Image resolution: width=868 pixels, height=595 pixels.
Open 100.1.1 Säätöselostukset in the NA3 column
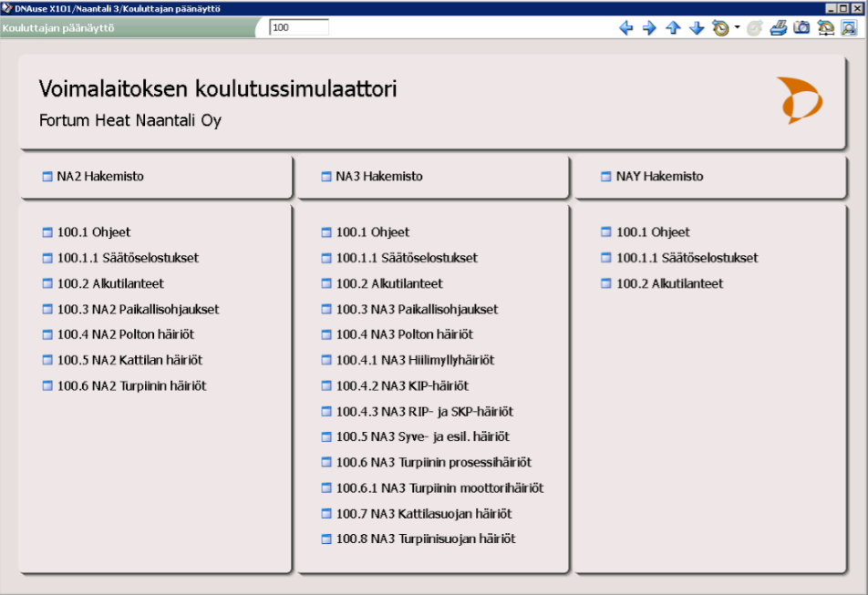pyautogui.click(x=399, y=258)
